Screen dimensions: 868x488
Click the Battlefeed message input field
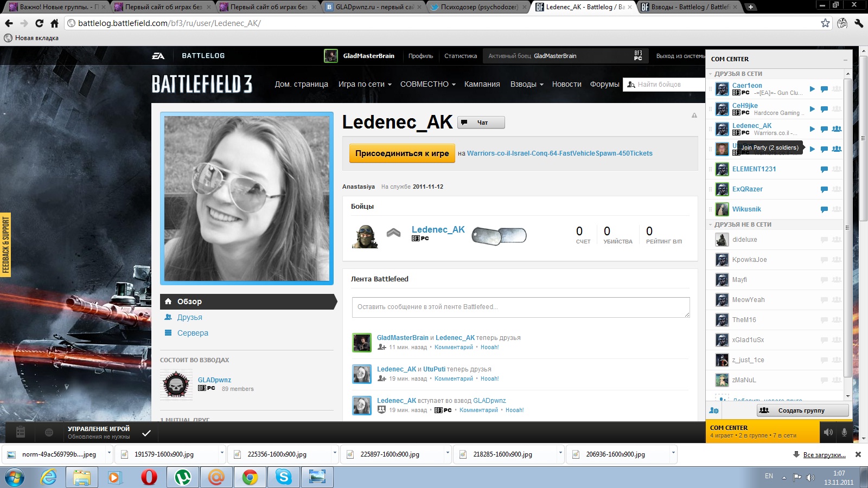tap(520, 307)
